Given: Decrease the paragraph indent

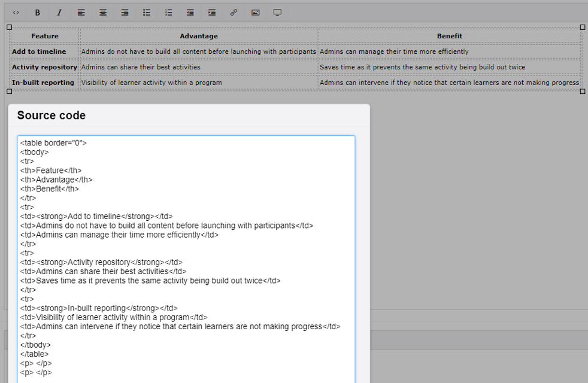Looking at the screenshot, I should (x=190, y=12).
